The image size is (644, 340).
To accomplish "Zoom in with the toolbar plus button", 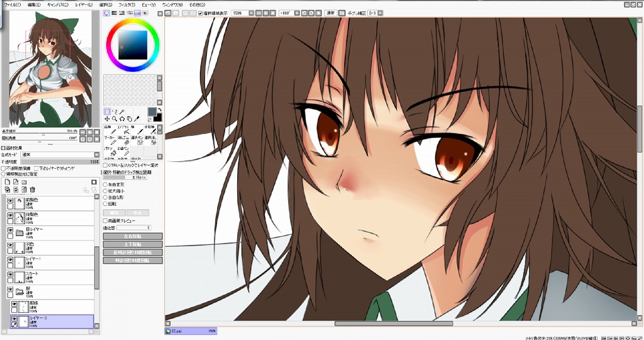I will click(266, 13).
